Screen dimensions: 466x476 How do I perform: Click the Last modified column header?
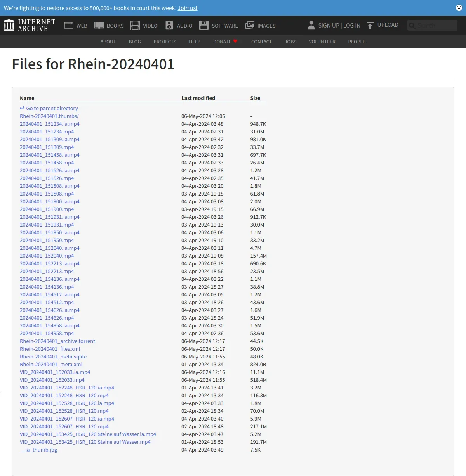(x=198, y=98)
